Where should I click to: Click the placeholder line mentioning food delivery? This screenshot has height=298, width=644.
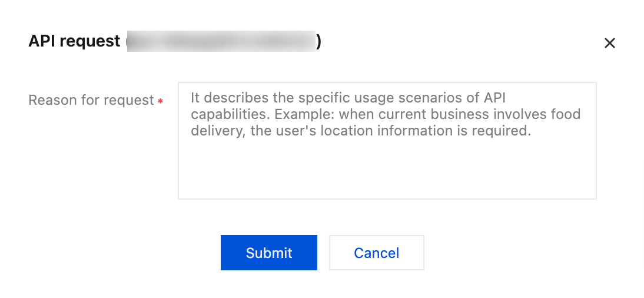pyautogui.click(x=386, y=114)
